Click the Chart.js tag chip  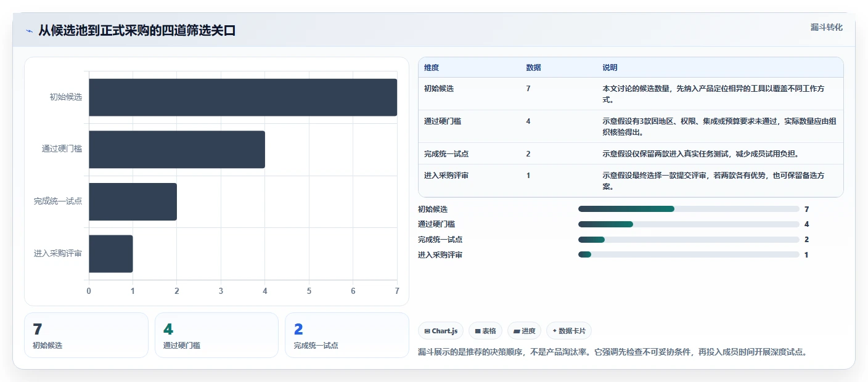coord(441,331)
